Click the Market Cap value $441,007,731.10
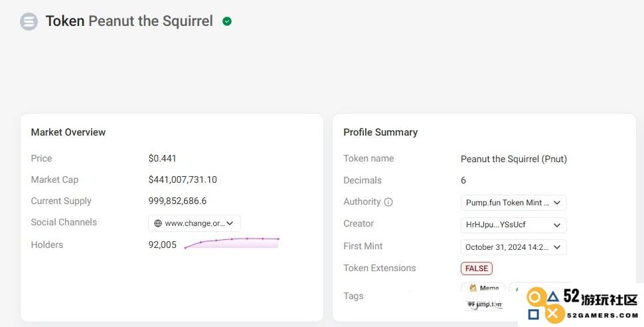 183,179
